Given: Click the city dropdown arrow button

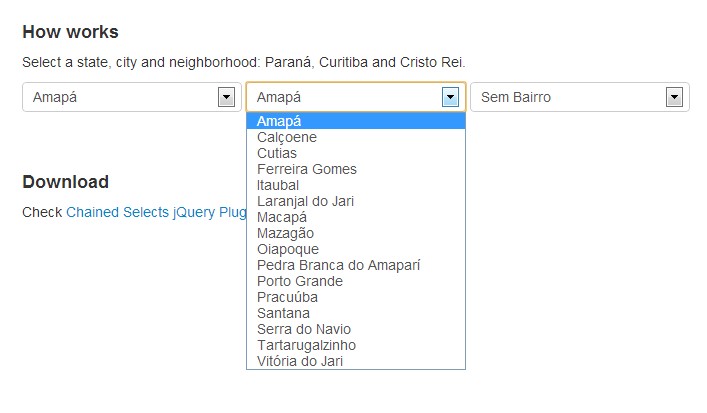Looking at the screenshot, I should (450, 97).
